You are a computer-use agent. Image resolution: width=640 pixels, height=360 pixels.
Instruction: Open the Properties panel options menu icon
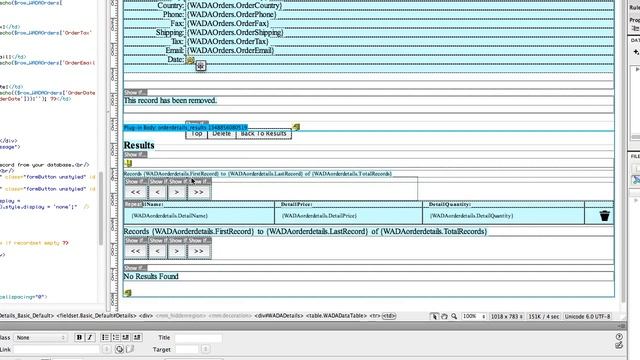click(622, 326)
